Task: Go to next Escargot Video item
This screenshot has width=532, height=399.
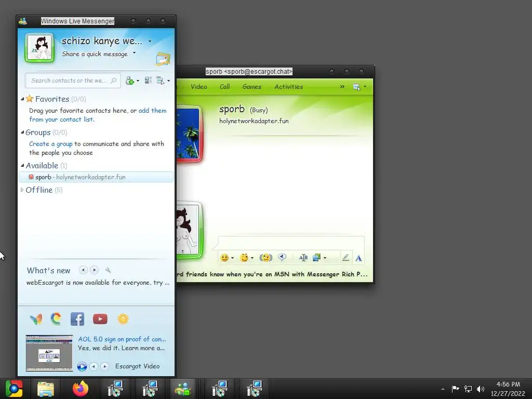Action: pos(104,366)
